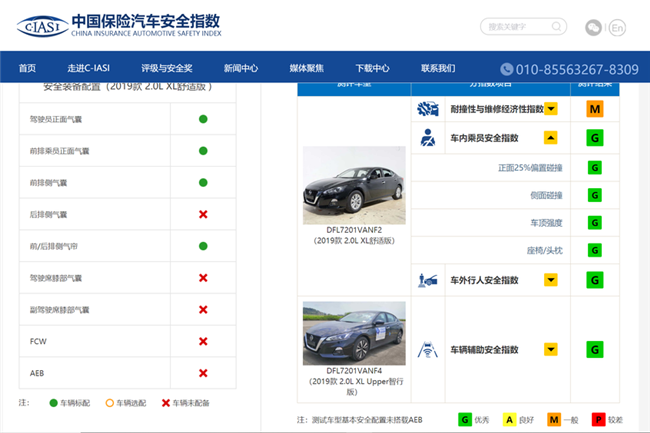Click the yellow A 良好 legend swatch
Viewport: 650px width, 433px height.
pyautogui.click(x=509, y=420)
